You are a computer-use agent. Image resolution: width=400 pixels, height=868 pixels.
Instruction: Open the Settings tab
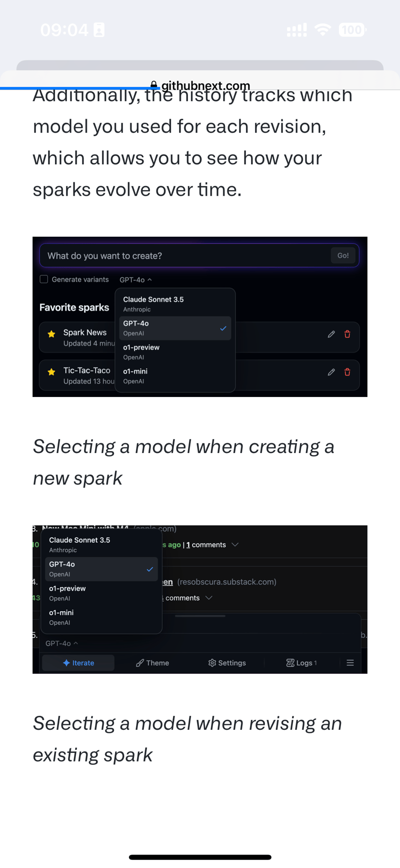(x=227, y=663)
